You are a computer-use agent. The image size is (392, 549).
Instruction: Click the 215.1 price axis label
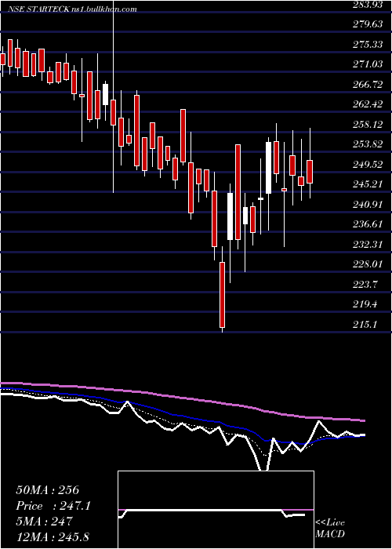pyautogui.click(x=366, y=325)
